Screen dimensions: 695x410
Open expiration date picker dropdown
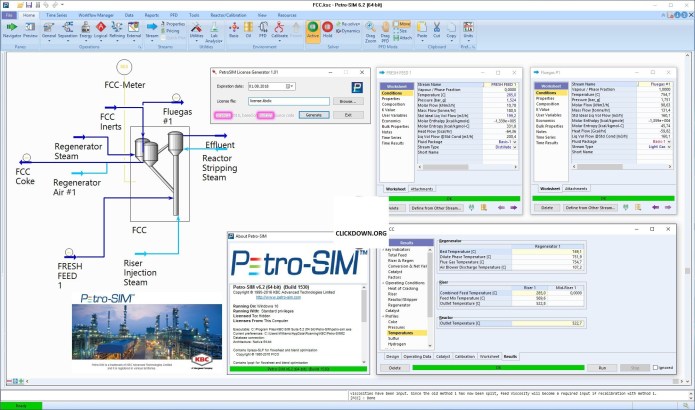point(289,86)
